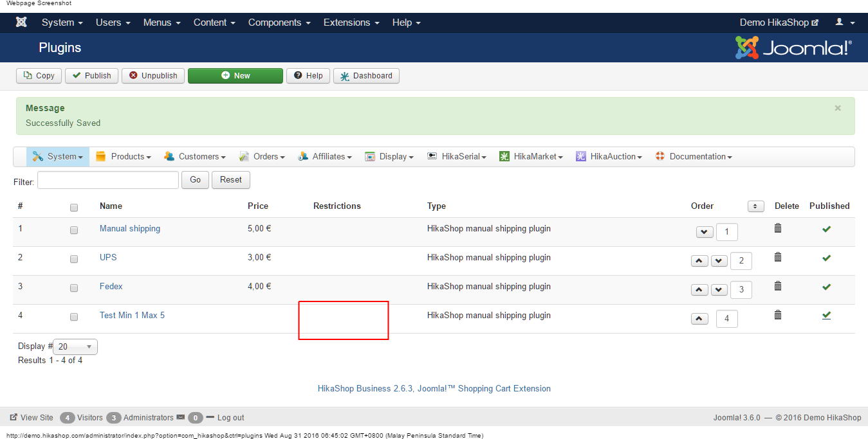The image size is (868, 439).
Task: Move UPS up with up arrow
Action: pos(699,261)
